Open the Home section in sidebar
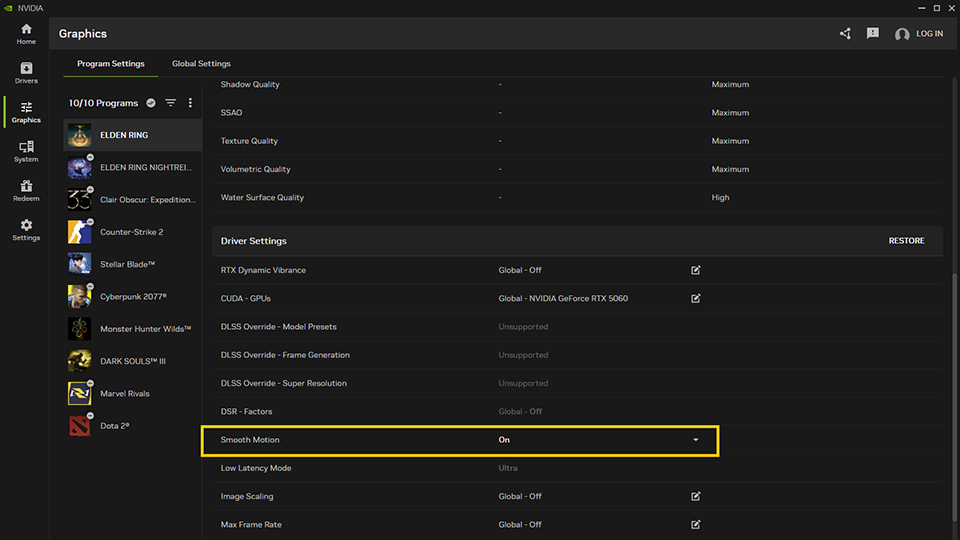 click(x=26, y=34)
